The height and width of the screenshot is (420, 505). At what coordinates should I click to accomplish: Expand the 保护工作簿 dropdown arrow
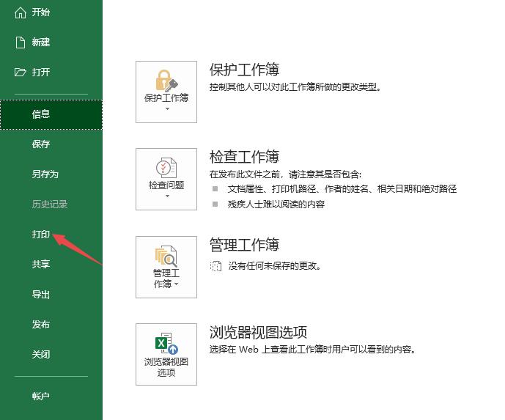167,109
